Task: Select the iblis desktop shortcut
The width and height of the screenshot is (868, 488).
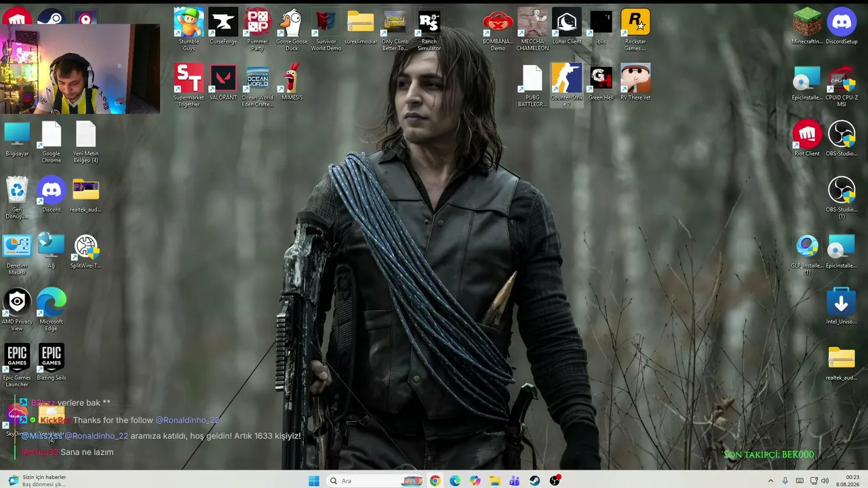Action: (601, 27)
